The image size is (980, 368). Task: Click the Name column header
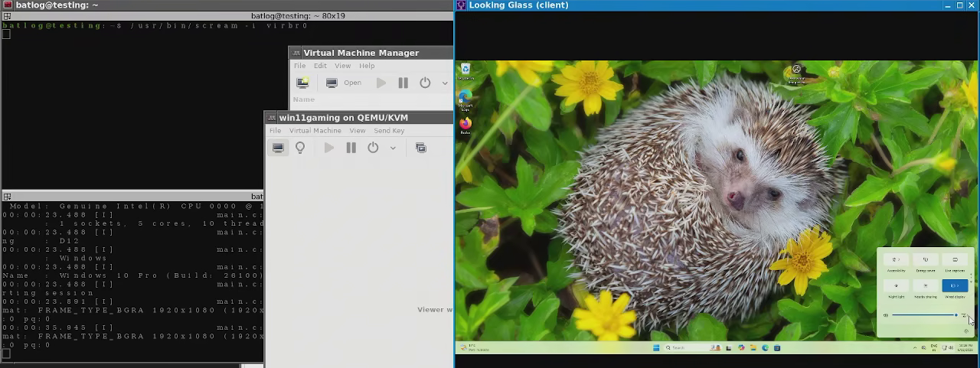(303, 99)
